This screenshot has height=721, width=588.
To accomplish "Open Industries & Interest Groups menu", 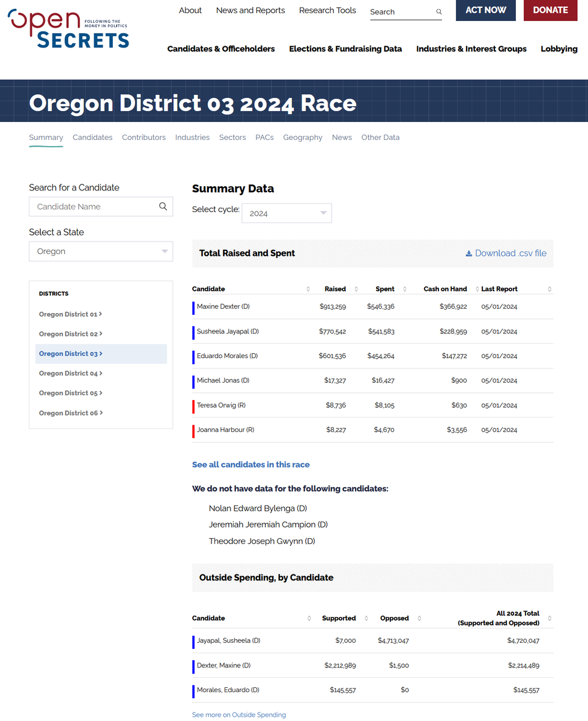I will (471, 49).
